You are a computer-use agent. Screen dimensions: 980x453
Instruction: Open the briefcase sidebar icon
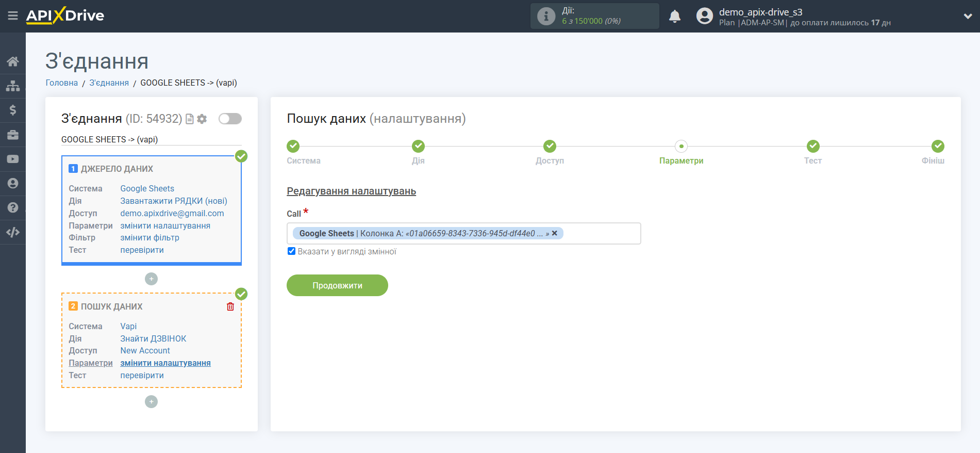(x=13, y=135)
